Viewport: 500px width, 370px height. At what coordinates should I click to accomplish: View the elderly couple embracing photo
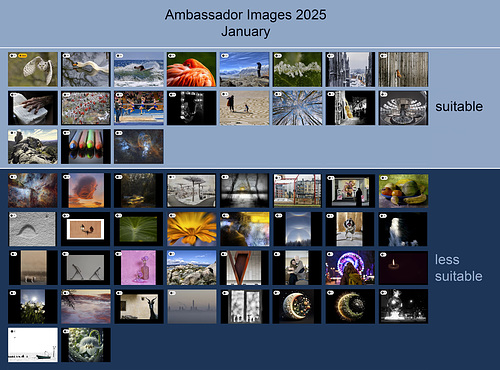click(297, 268)
